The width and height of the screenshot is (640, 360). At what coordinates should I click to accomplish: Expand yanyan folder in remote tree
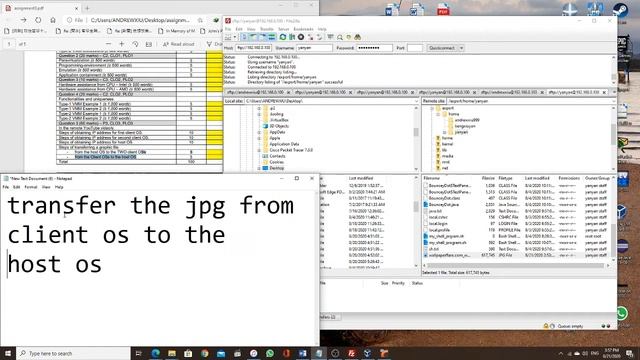coord(444,132)
